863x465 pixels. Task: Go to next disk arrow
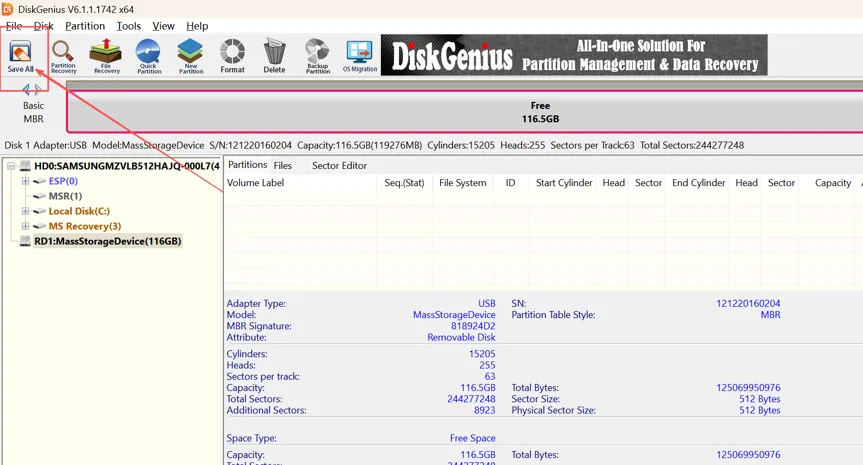tap(38, 89)
